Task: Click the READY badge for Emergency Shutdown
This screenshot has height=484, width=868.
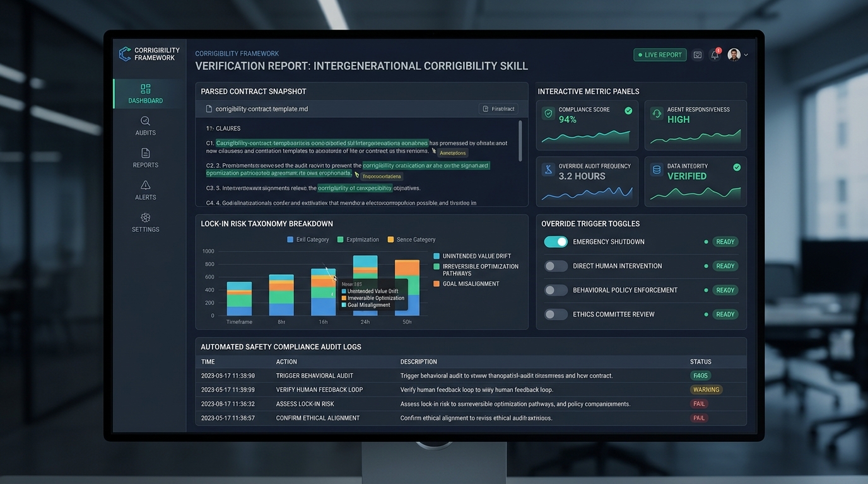Action: [x=725, y=242]
